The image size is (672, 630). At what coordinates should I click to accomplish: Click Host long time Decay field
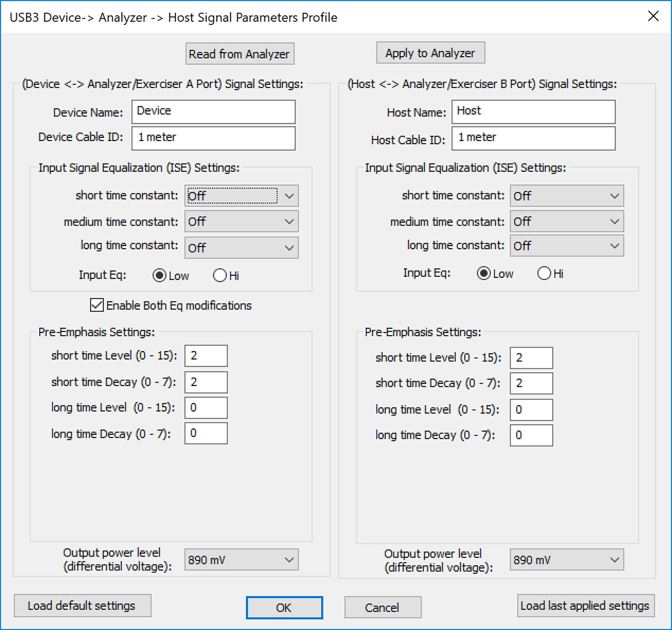pos(531,435)
